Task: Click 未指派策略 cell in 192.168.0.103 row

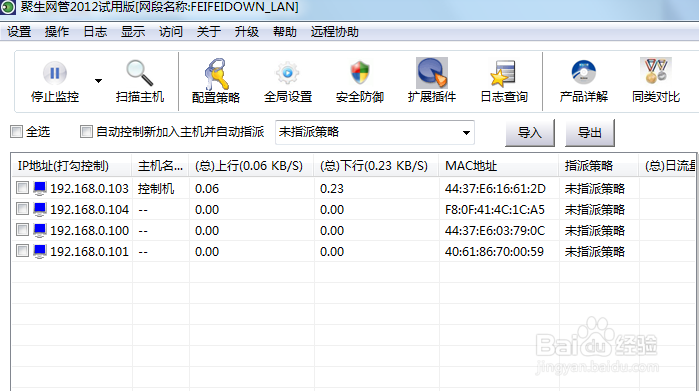Action: click(595, 189)
